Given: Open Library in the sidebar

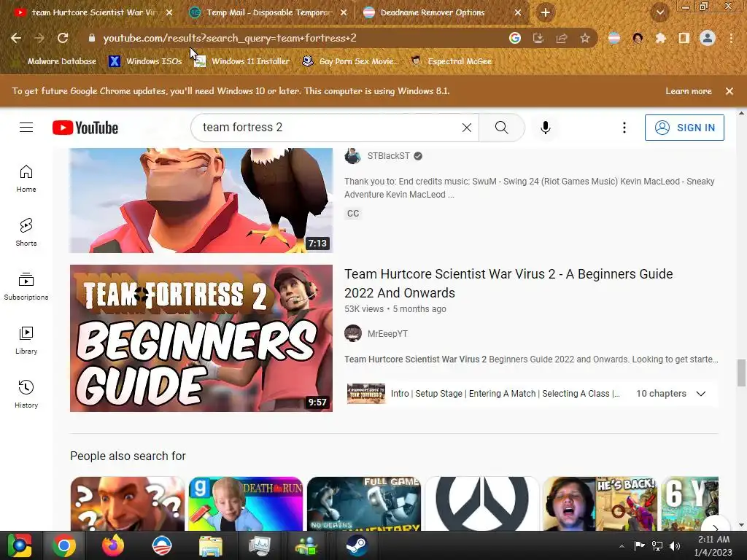Looking at the screenshot, I should tap(26, 340).
